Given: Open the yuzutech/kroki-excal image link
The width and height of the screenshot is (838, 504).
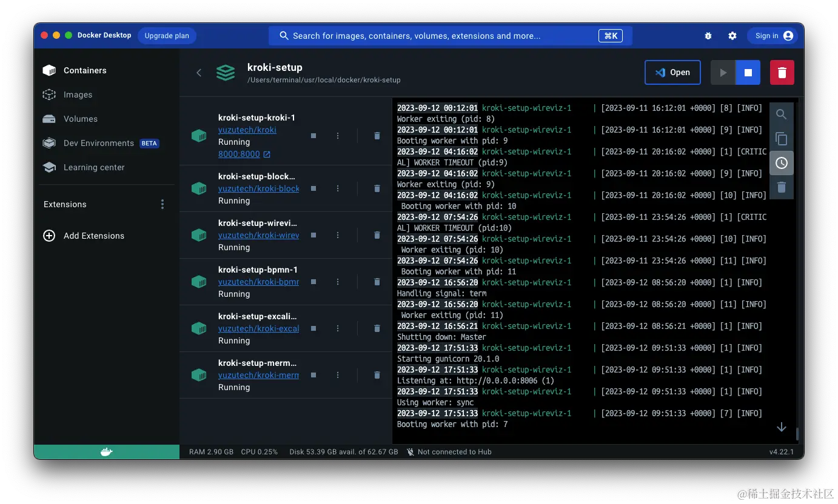Looking at the screenshot, I should (x=259, y=328).
